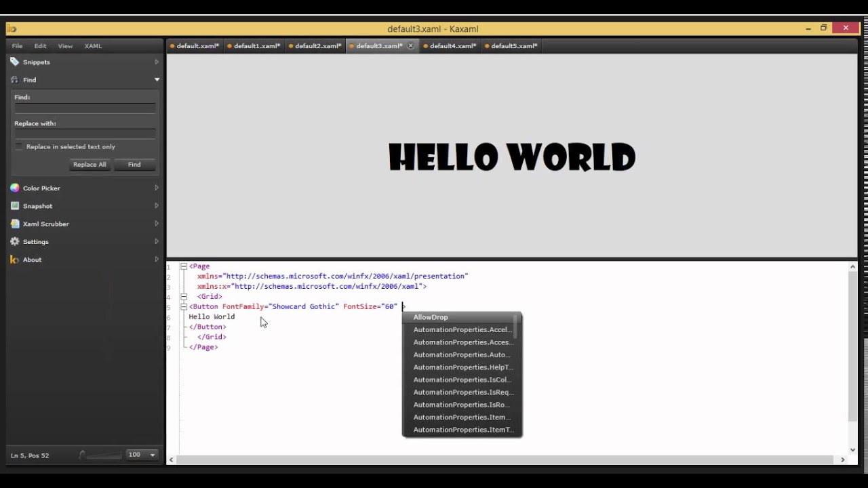This screenshot has height=488, width=868.
Task: Click the FontSize attribute in code
Action: 360,306
